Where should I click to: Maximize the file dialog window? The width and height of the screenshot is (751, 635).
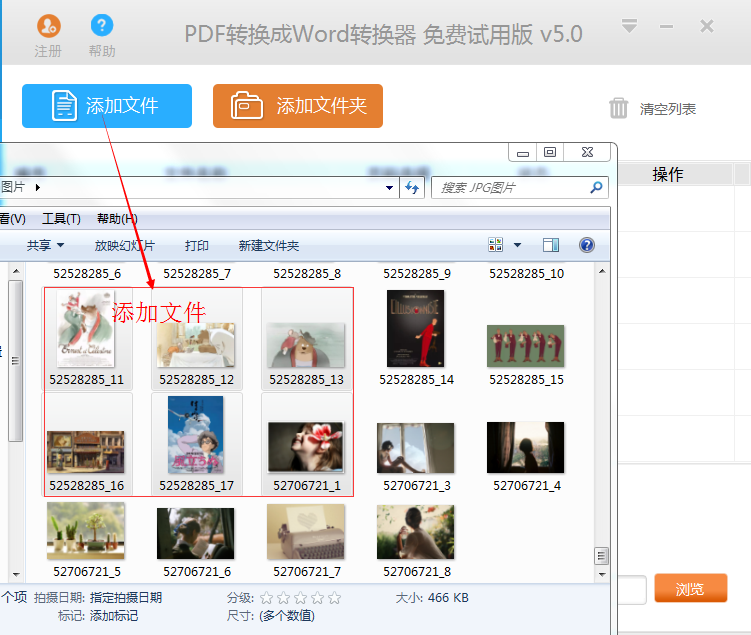point(550,153)
